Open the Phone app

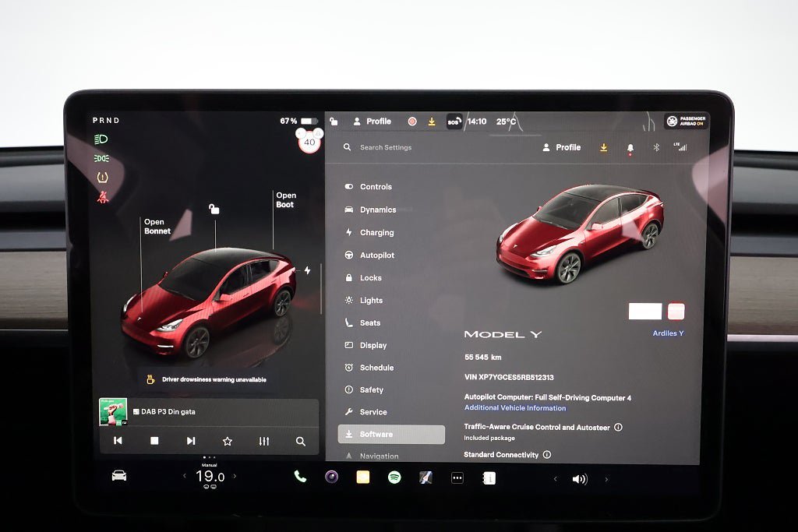pyautogui.click(x=300, y=477)
